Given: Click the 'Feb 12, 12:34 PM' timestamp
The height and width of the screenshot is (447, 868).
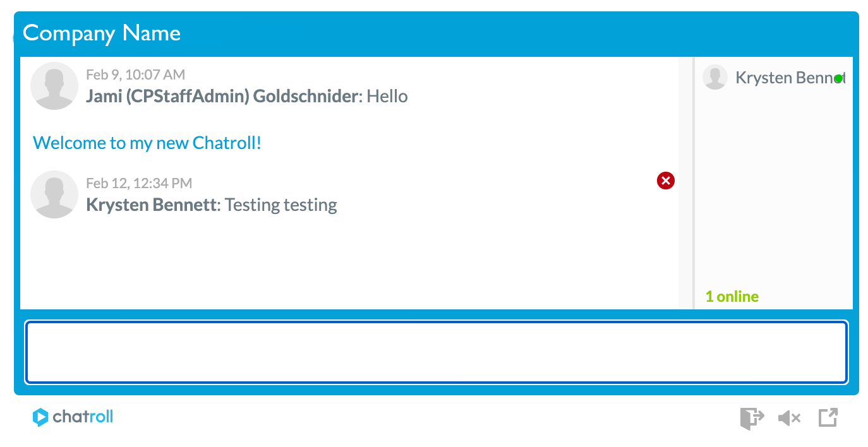Looking at the screenshot, I should coord(139,183).
